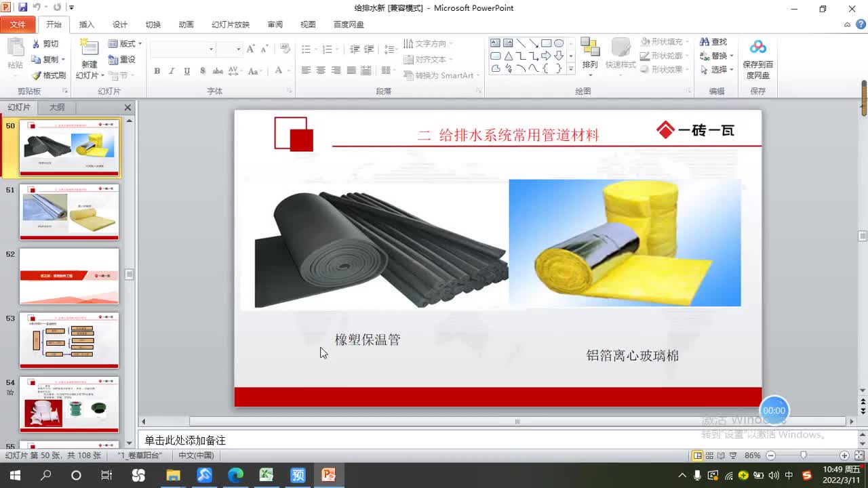
Task: Open Change Case (Aa) dropdown
Action: point(255,70)
